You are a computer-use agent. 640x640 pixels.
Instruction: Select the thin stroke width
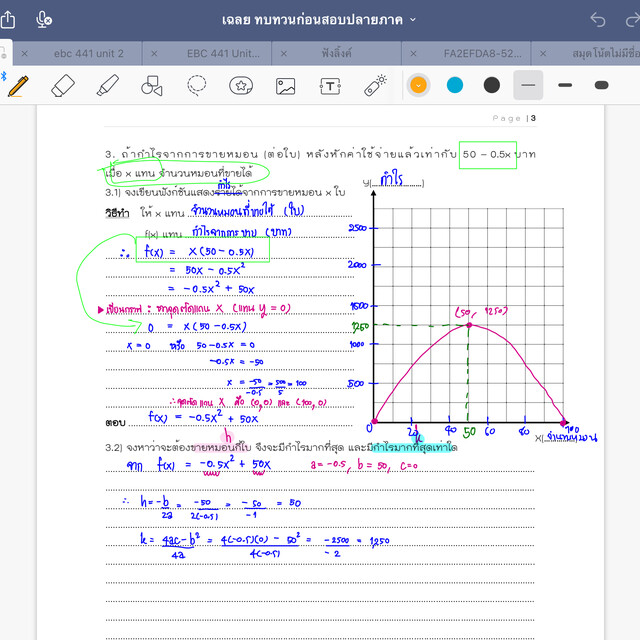coord(528,85)
